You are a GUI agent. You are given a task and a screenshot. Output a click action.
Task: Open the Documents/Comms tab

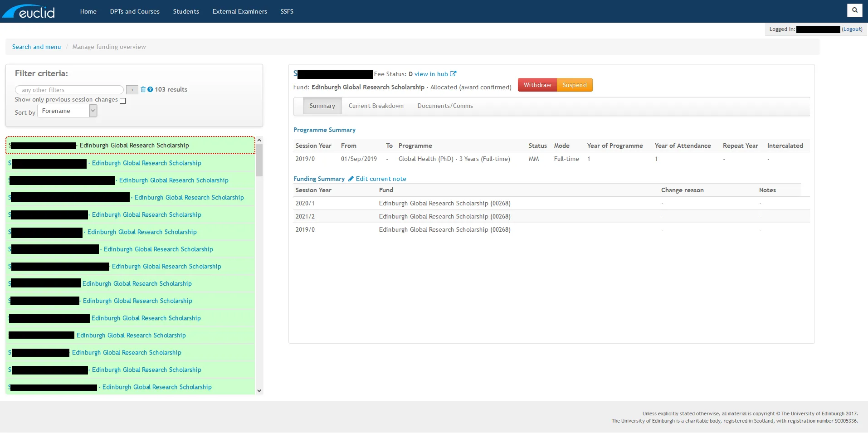pos(445,106)
